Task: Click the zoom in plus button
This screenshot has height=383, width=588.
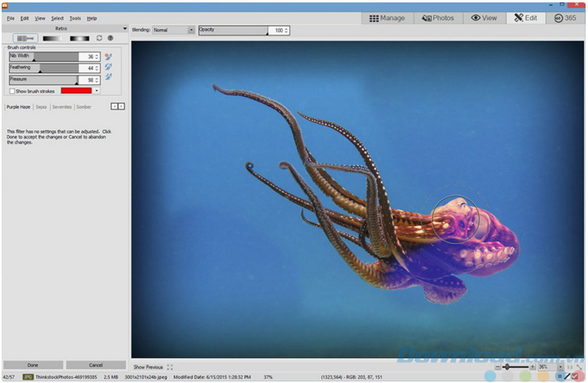Action: 532,367
